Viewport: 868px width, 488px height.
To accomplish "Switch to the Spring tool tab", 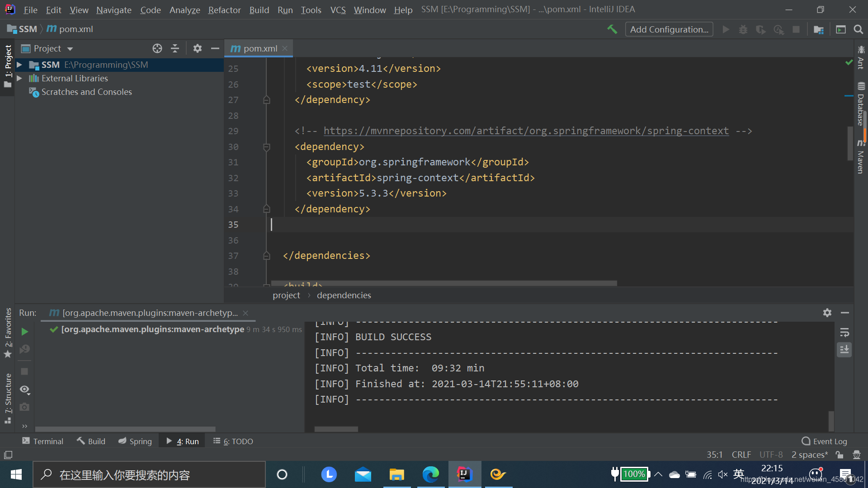I will [135, 441].
